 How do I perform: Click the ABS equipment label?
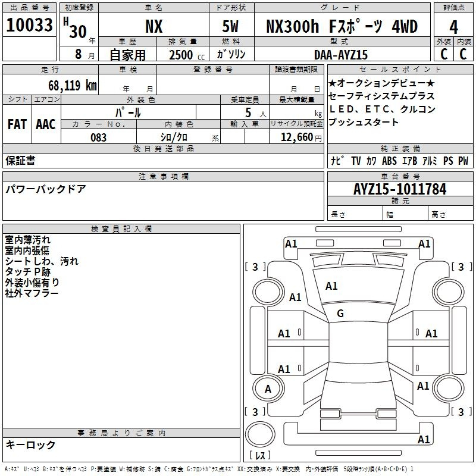pos(389,161)
